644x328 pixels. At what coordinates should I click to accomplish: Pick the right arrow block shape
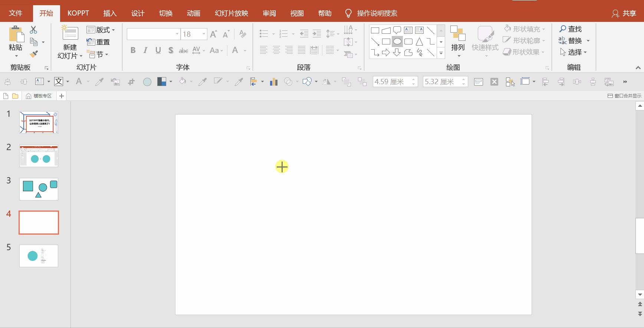coord(386,53)
